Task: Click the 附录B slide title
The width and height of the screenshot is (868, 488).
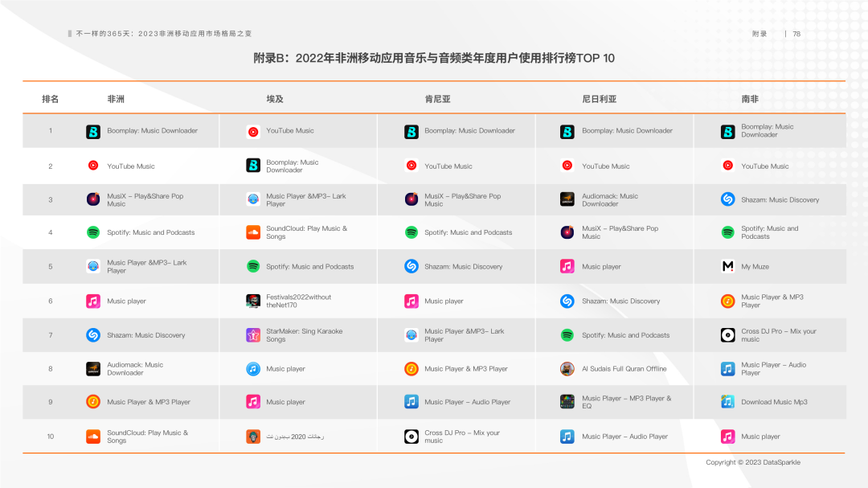Action: pyautogui.click(x=434, y=58)
